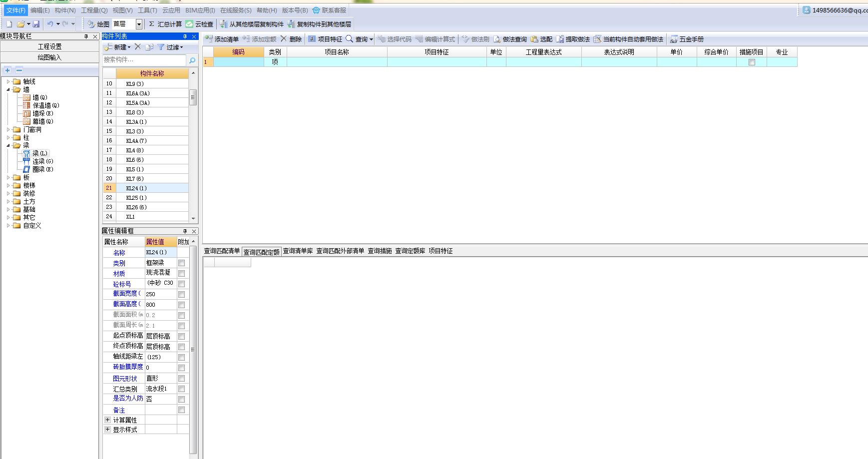
Task: Click the save disk icon
Action: click(x=36, y=24)
